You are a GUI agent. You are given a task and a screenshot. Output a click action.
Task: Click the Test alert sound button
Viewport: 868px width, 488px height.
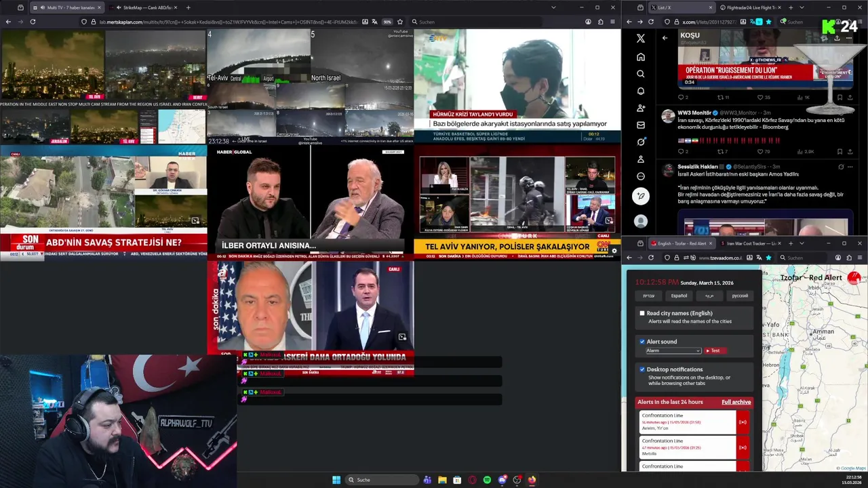point(715,350)
